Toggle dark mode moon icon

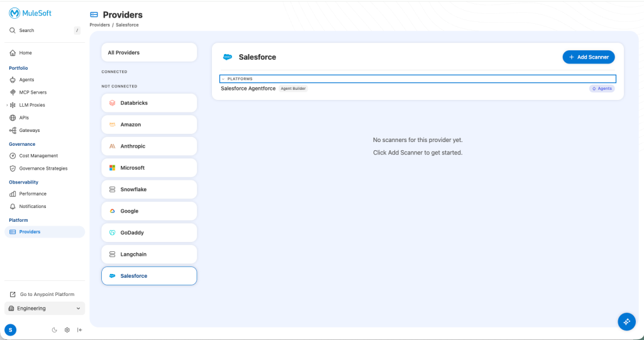click(54, 330)
